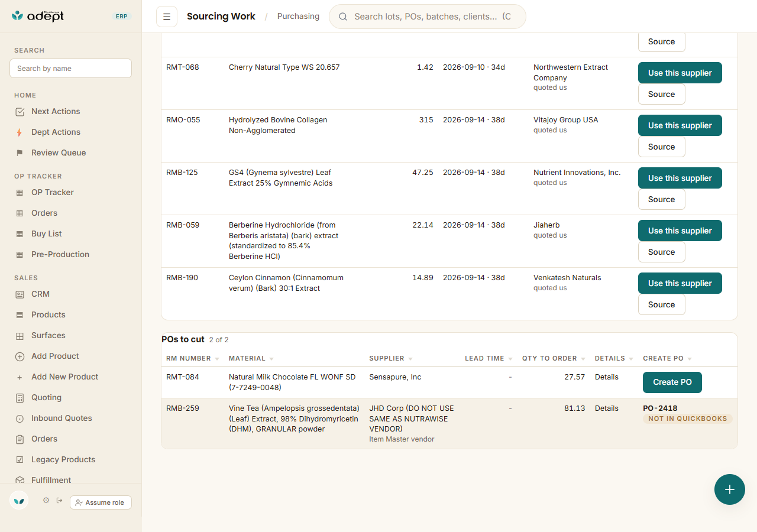Click the sidebar Search by name field
Image resolution: width=757 pixels, height=532 pixels.
click(70, 69)
